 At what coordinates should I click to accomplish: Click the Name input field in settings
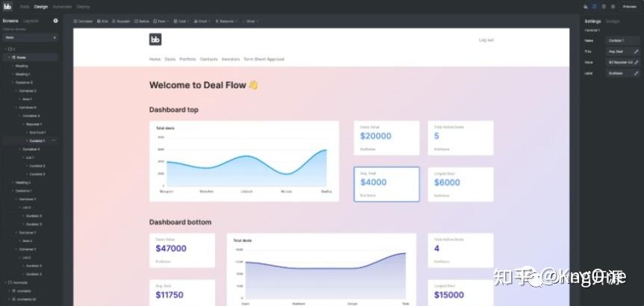(x=622, y=40)
